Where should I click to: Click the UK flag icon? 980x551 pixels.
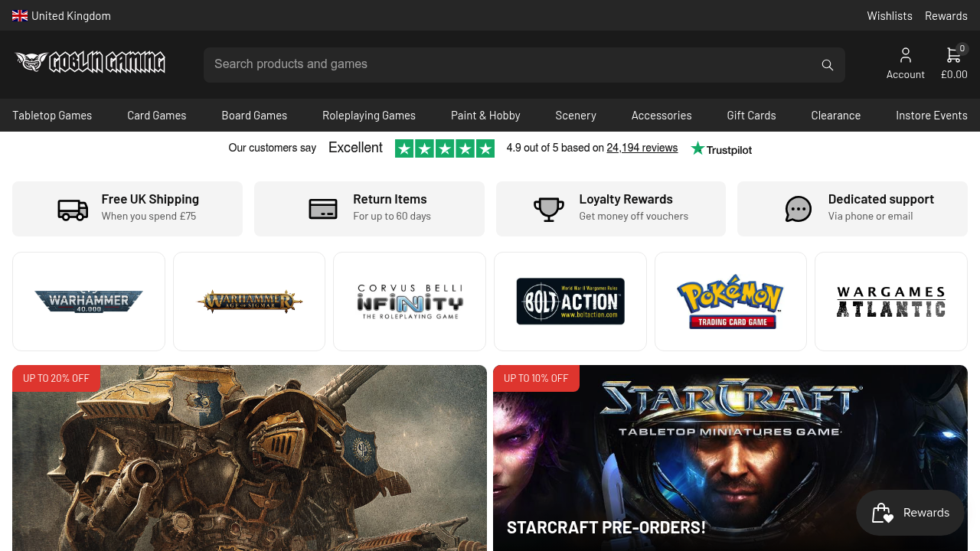tap(20, 15)
